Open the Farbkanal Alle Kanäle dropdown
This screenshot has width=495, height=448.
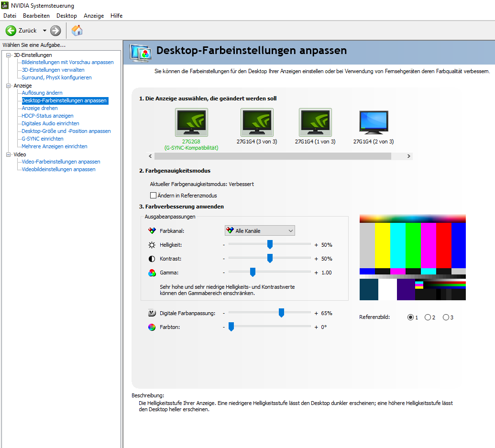[260, 230]
